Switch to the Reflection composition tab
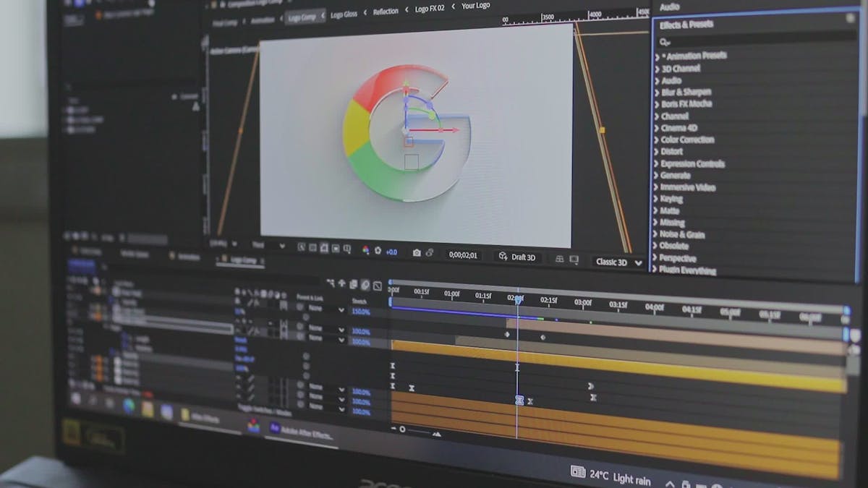 point(386,12)
